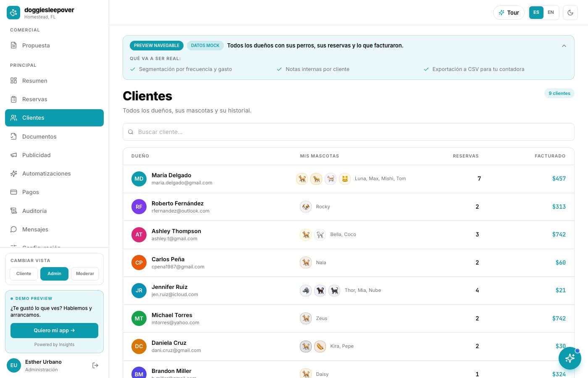Viewport: 588px width, 378px height.
Task: Open the Propuesta sidebar item
Action: tap(54, 45)
